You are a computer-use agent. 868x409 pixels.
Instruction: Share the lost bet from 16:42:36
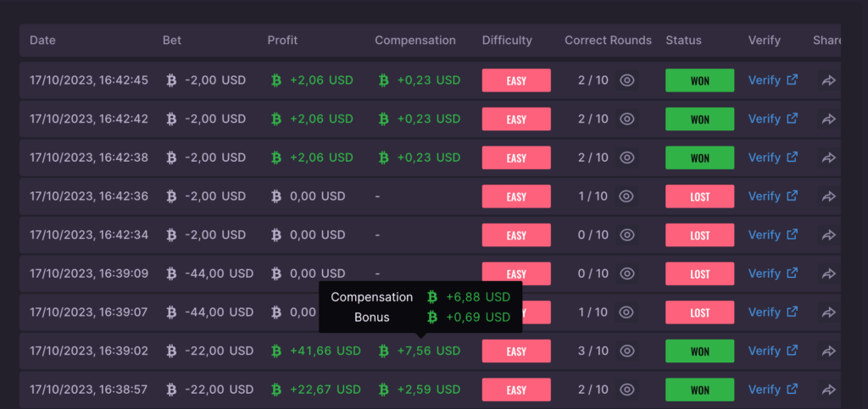(x=828, y=196)
